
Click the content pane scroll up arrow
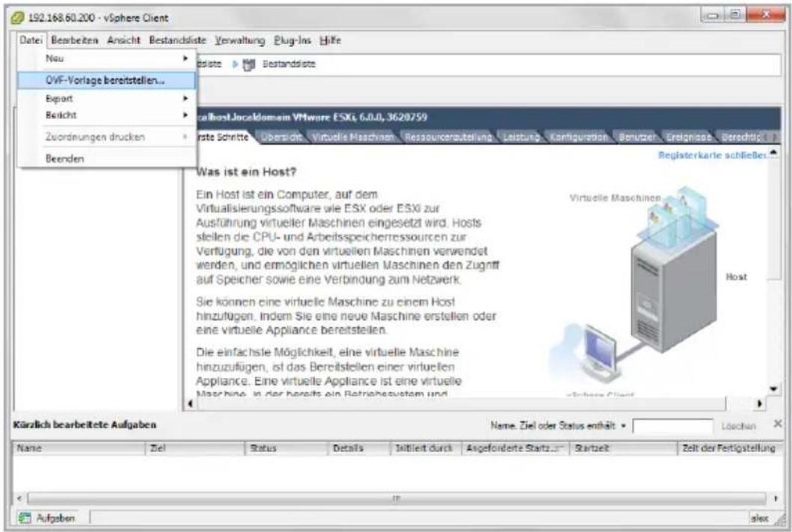(774, 152)
